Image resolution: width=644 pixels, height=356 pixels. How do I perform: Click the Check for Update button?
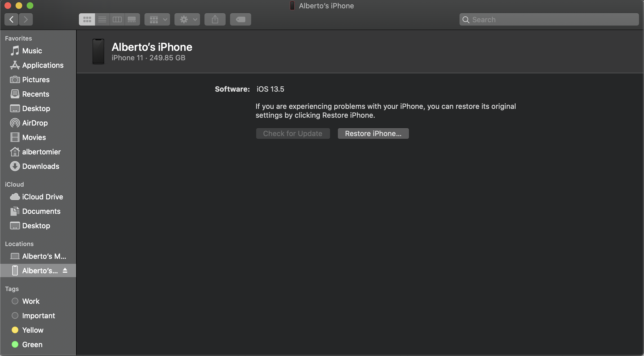(x=293, y=134)
